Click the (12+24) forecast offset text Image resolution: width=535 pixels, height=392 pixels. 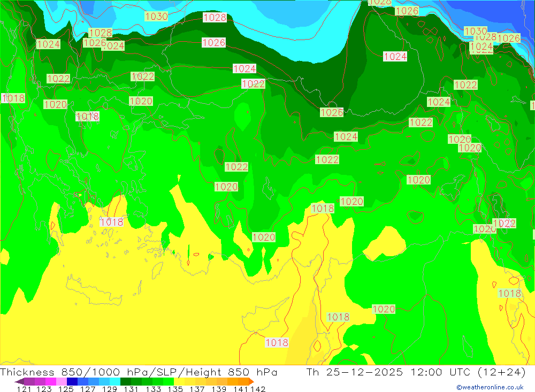pos(502,372)
